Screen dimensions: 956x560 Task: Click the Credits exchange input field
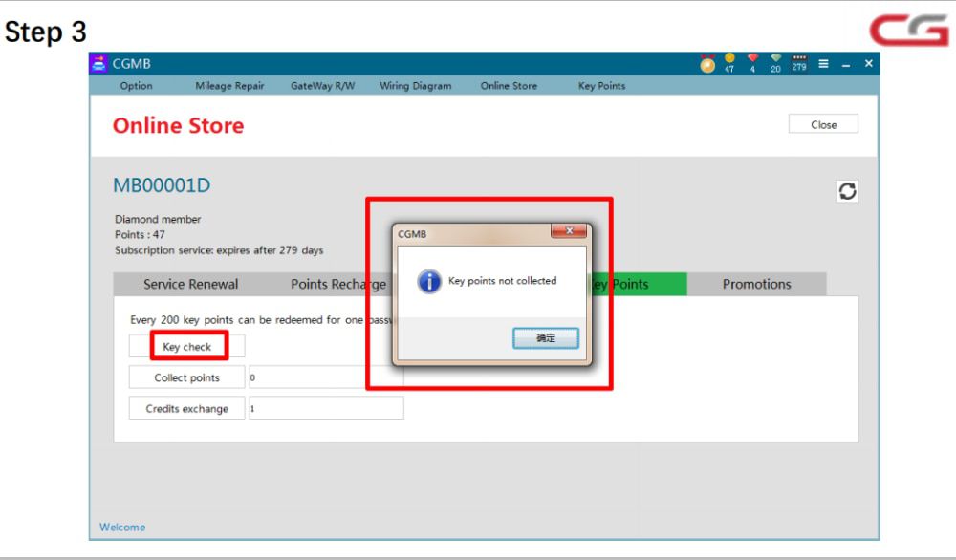pyautogui.click(x=325, y=409)
